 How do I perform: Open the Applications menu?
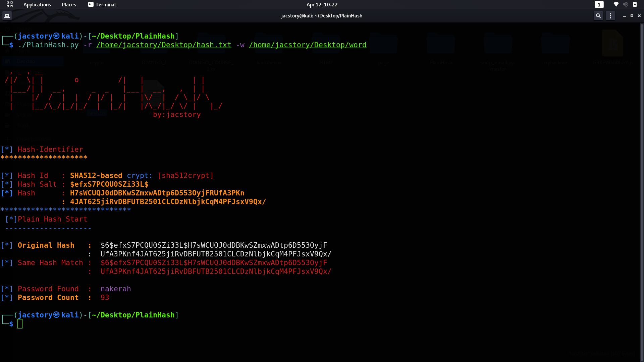point(37,4)
